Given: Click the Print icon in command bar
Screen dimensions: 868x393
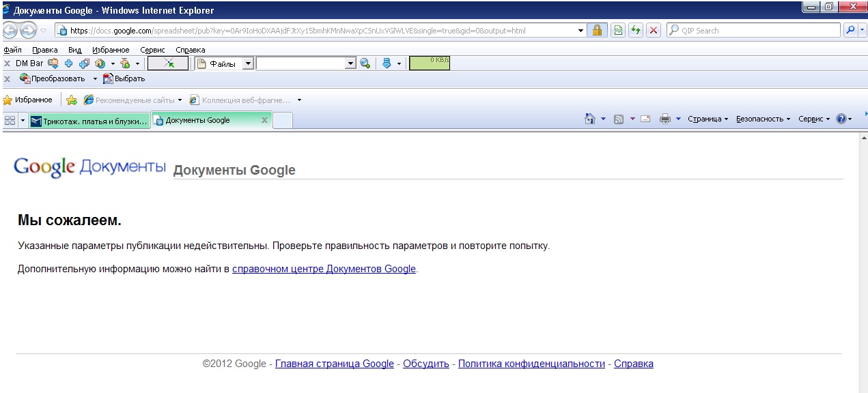Looking at the screenshot, I should pos(665,119).
